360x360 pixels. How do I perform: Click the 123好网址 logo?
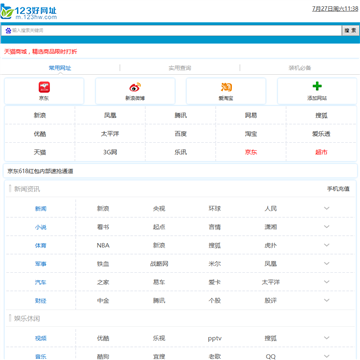coord(29,12)
